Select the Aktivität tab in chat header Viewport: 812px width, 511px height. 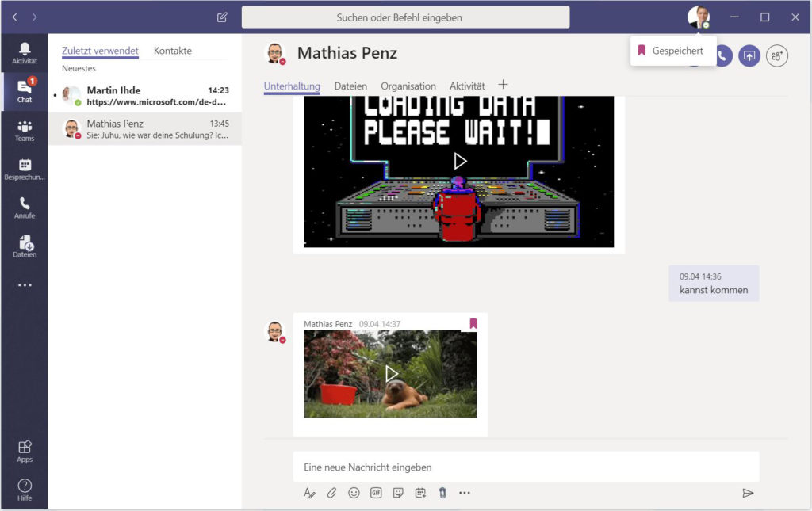tap(467, 86)
